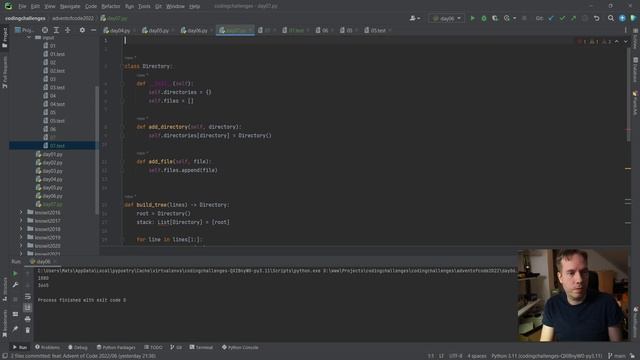Open the Python Console tool window
Image resolution: width=640 pixels, height=360 pixels.
[240, 347]
